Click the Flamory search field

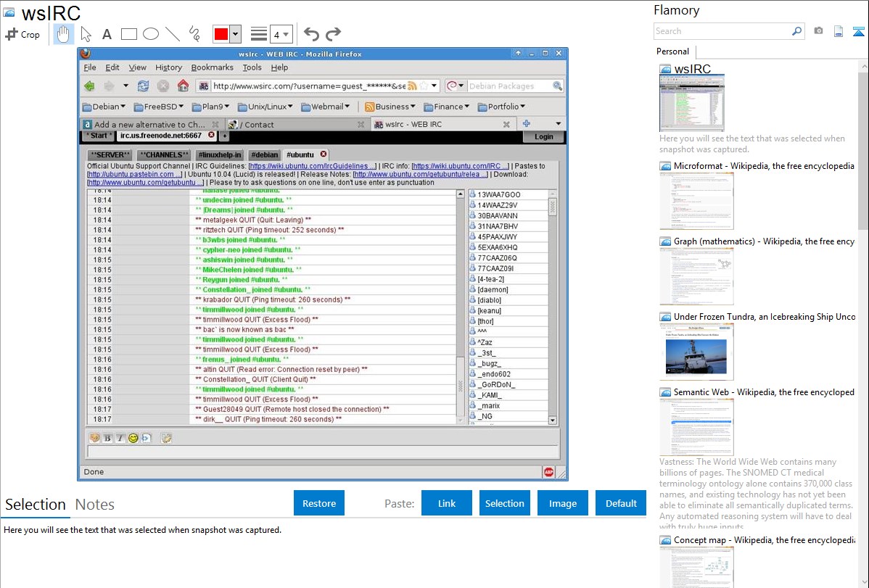[x=722, y=31]
